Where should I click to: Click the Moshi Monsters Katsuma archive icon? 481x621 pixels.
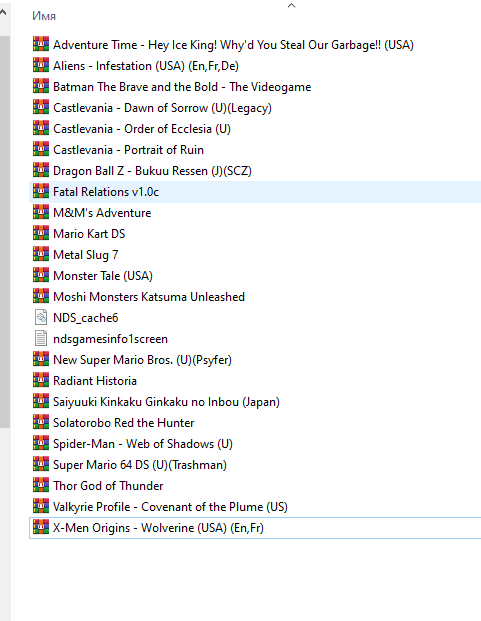(x=41, y=296)
